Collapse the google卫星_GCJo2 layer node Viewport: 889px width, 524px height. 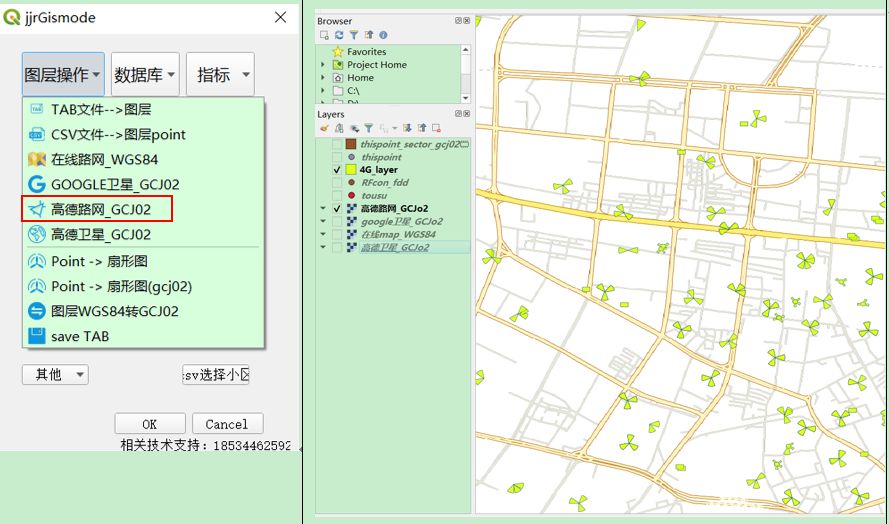pyautogui.click(x=323, y=222)
